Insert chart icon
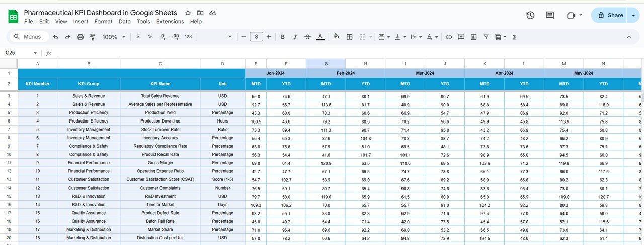 click(x=473, y=37)
